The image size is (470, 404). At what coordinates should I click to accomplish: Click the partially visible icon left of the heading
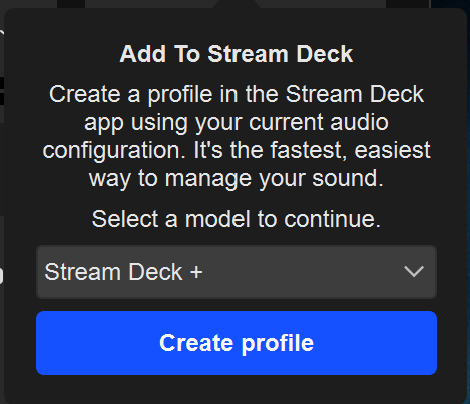(x=2, y=33)
